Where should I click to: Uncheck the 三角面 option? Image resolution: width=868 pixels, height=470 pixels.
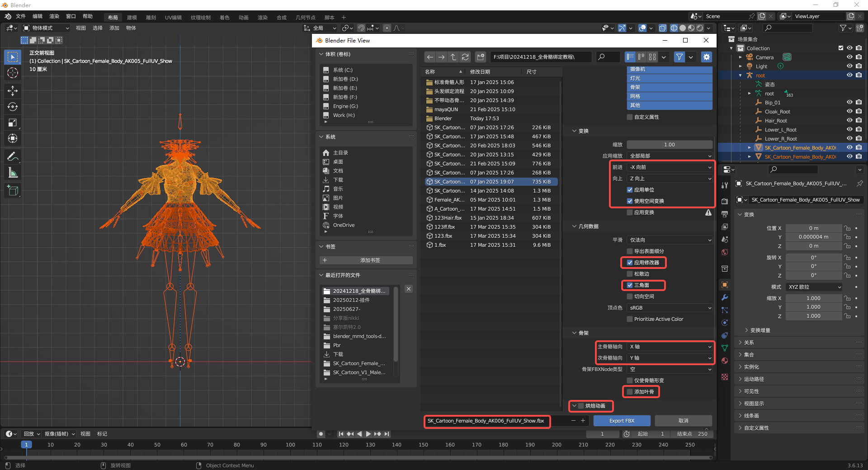click(630, 285)
